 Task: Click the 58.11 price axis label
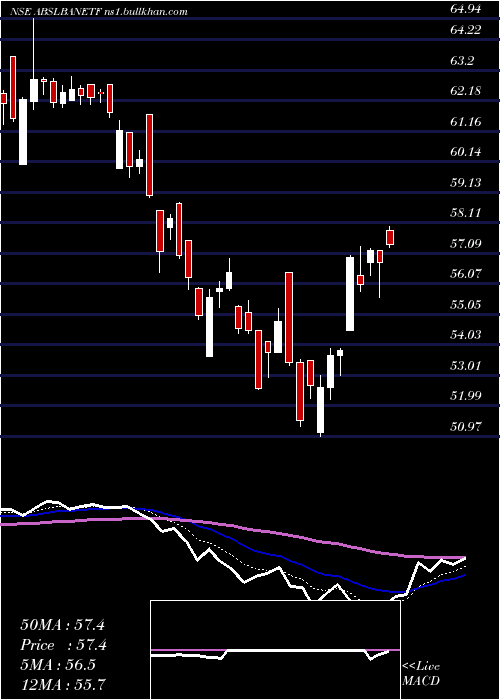(x=466, y=212)
